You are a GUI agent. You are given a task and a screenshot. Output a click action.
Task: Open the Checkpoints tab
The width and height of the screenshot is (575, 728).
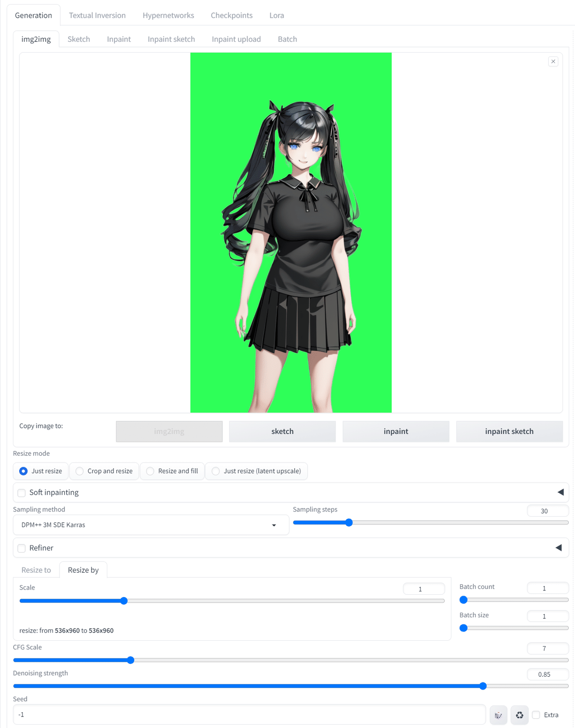231,15
